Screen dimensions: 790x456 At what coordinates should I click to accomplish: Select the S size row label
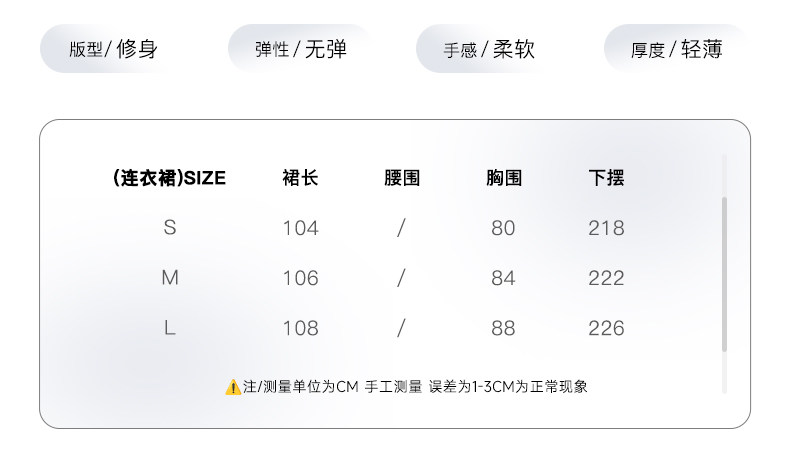[x=170, y=228]
